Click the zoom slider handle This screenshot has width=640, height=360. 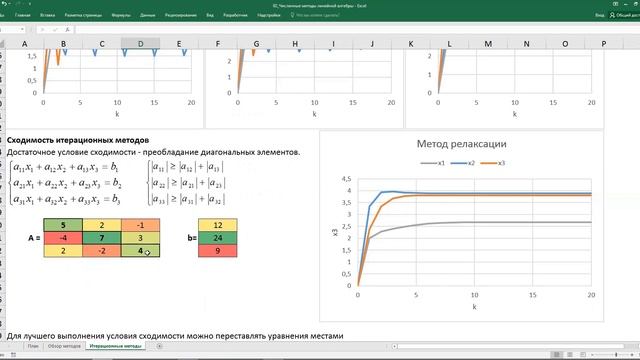(616, 355)
